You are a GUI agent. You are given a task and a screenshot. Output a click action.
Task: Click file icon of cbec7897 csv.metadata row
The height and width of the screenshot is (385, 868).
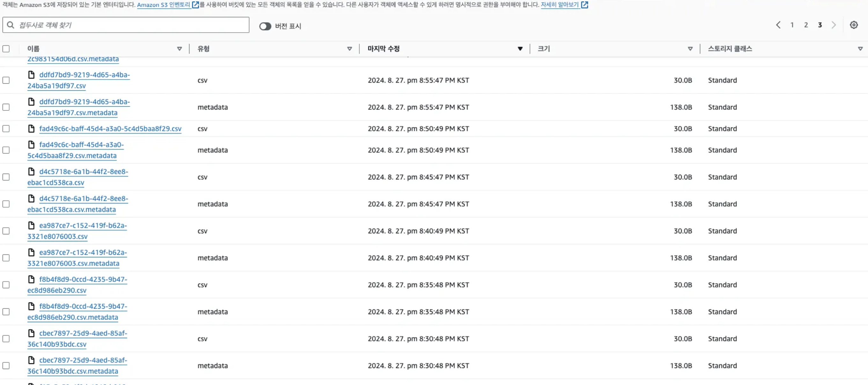point(31,360)
